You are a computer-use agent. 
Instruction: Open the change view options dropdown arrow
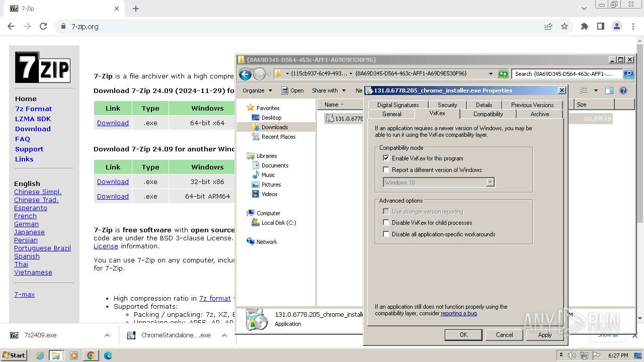[596, 90]
